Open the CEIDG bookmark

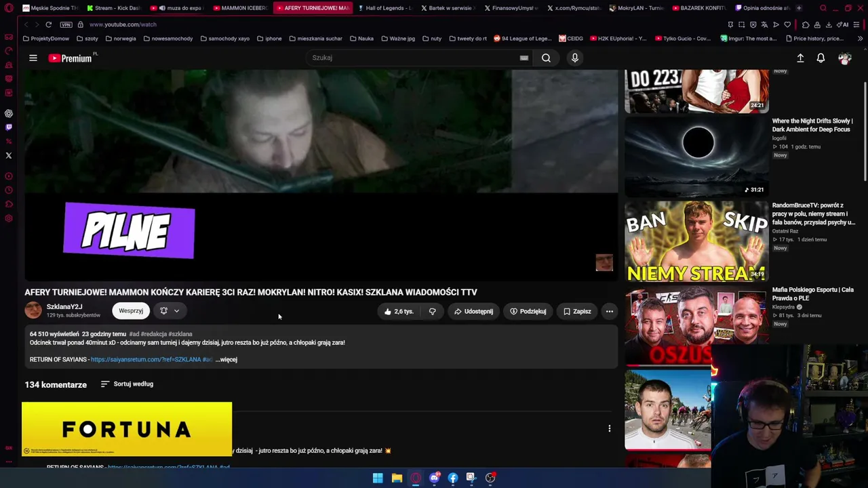click(570, 39)
